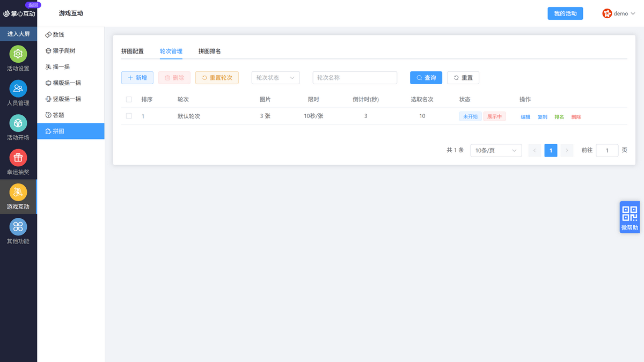
Task: Click the 重置轮次 button
Action: (217, 78)
